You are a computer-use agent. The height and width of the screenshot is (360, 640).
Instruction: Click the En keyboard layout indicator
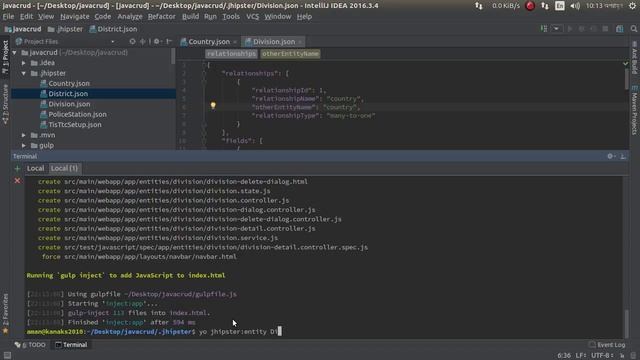(x=560, y=6)
